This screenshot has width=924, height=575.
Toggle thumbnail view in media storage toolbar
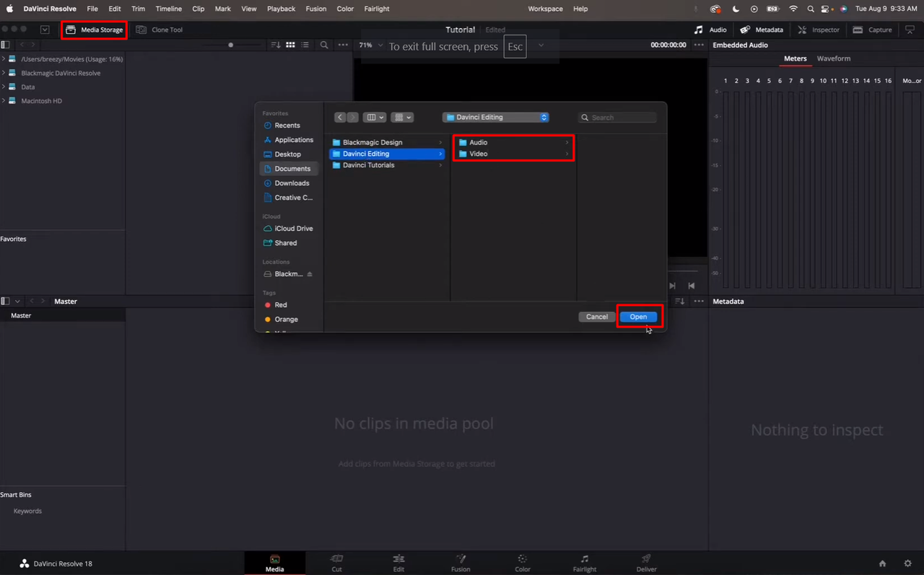[x=290, y=45]
